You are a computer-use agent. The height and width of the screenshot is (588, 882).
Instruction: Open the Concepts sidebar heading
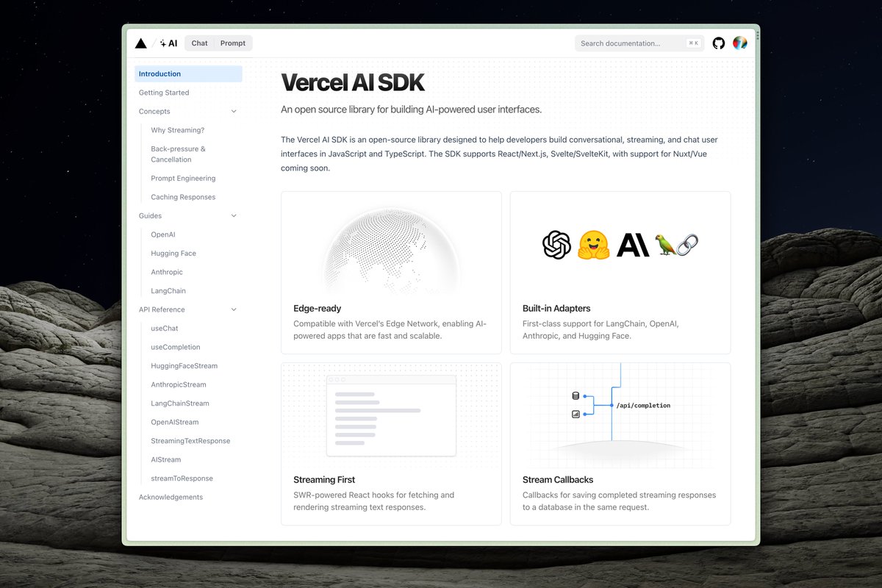pyautogui.click(x=154, y=112)
